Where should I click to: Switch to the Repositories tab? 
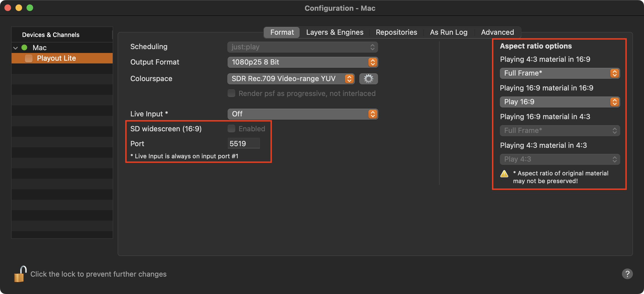pos(396,32)
